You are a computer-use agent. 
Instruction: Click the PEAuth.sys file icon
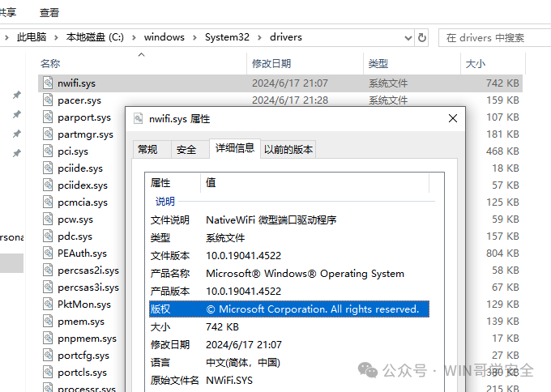[48, 254]
